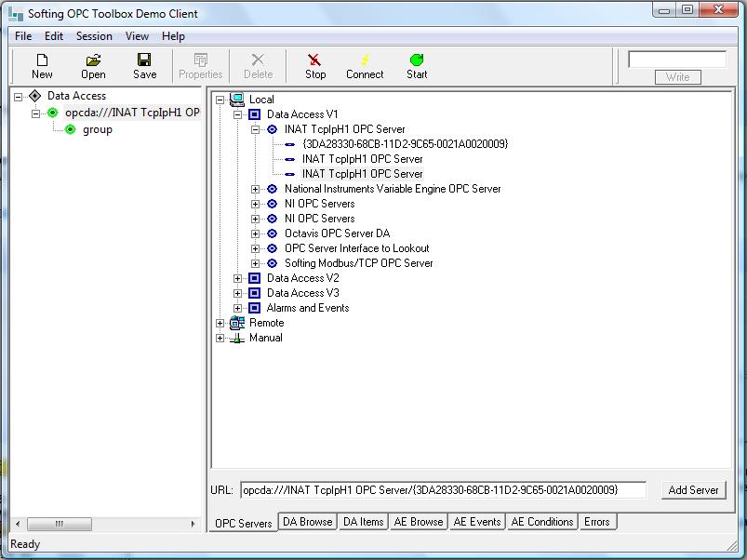Open the Help menu

(173, 36)
